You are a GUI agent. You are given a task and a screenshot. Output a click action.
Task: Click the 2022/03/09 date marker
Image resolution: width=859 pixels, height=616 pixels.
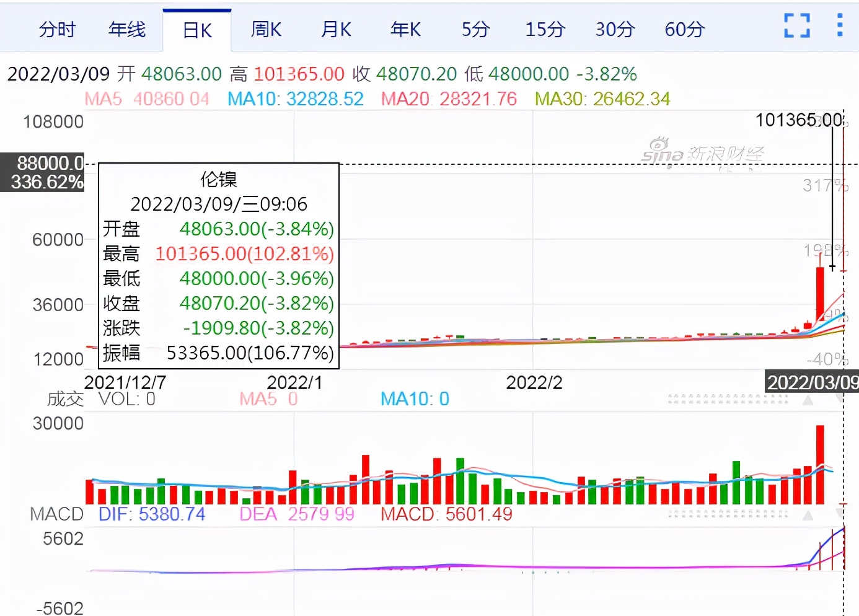tap(812, 383)
